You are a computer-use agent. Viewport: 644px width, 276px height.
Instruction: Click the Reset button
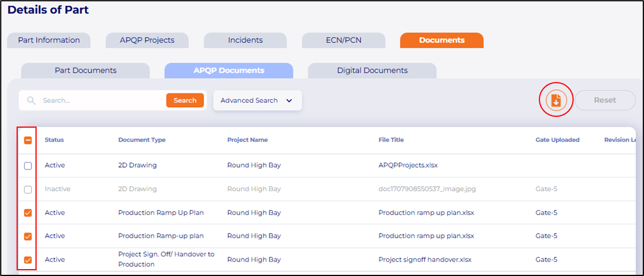point(605,100)
